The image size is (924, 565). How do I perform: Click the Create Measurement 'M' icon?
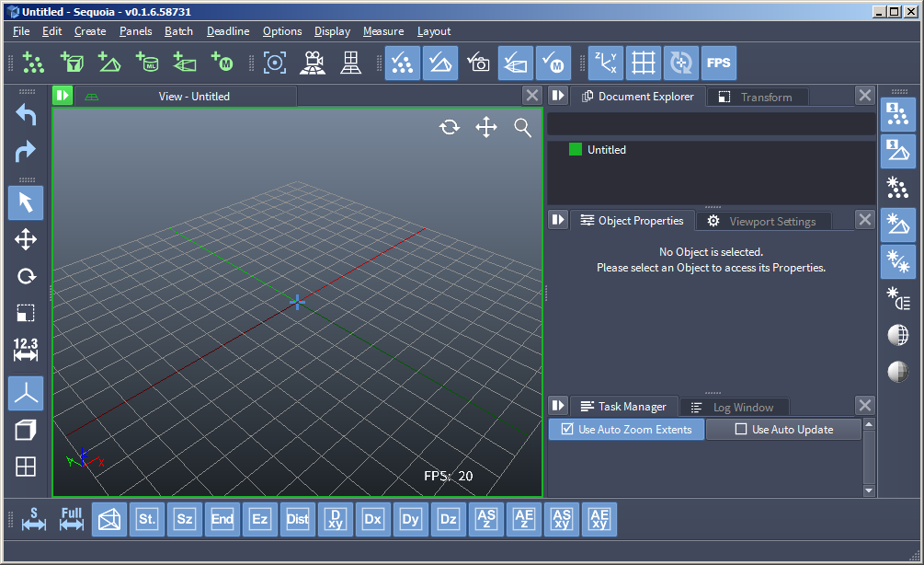tap(222, 63)
